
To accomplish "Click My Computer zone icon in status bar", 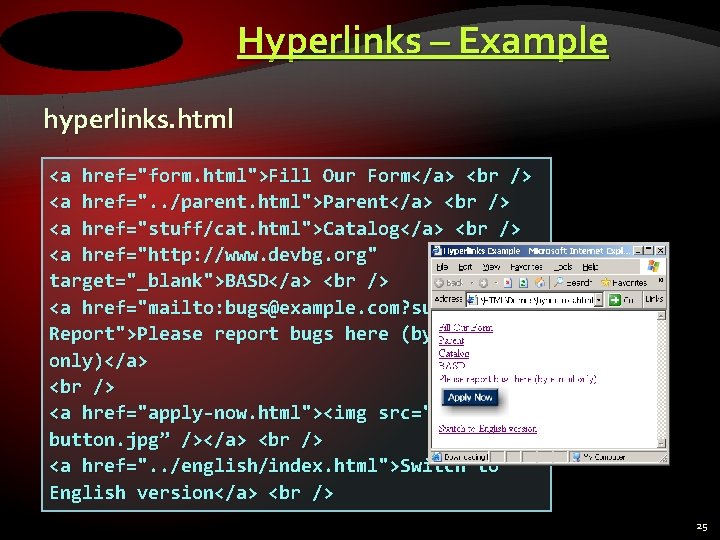I will (576, 457).
